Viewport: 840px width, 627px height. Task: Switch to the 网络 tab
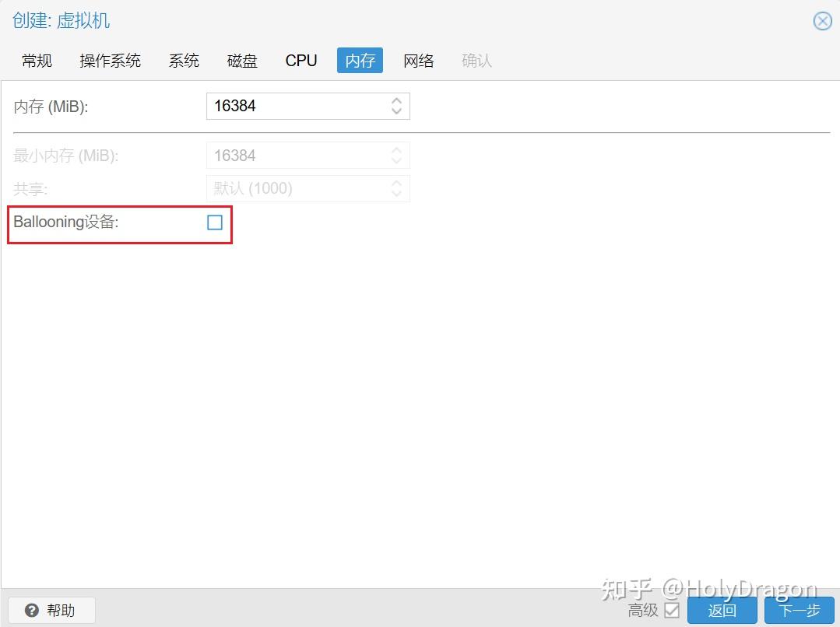tap(418, 60)
